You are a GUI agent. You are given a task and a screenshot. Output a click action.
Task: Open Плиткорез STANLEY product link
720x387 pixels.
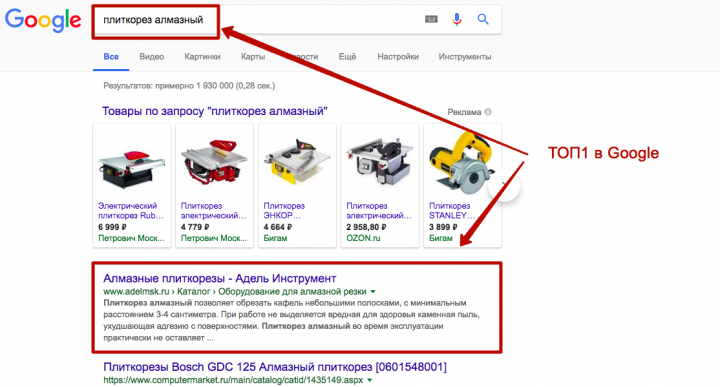[x=451, y=211]
